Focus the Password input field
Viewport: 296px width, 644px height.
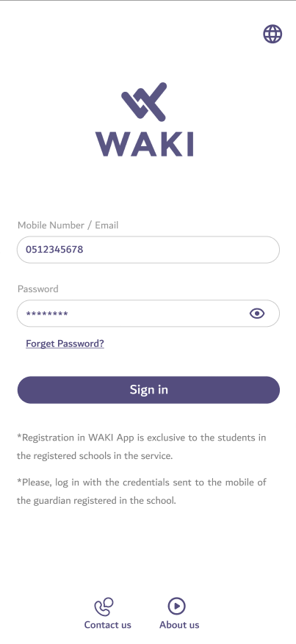coord(148,314)
